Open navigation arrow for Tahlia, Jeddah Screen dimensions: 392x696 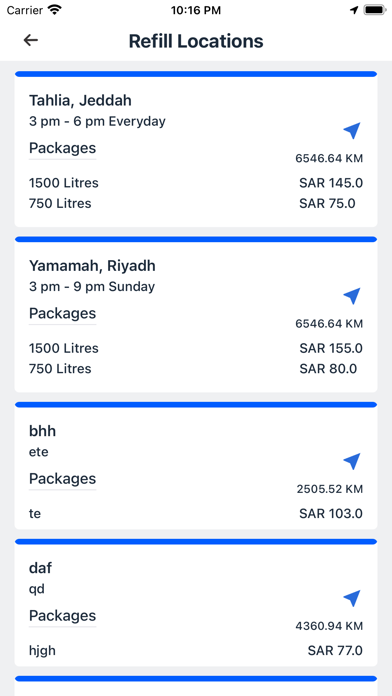coord(352,130)
